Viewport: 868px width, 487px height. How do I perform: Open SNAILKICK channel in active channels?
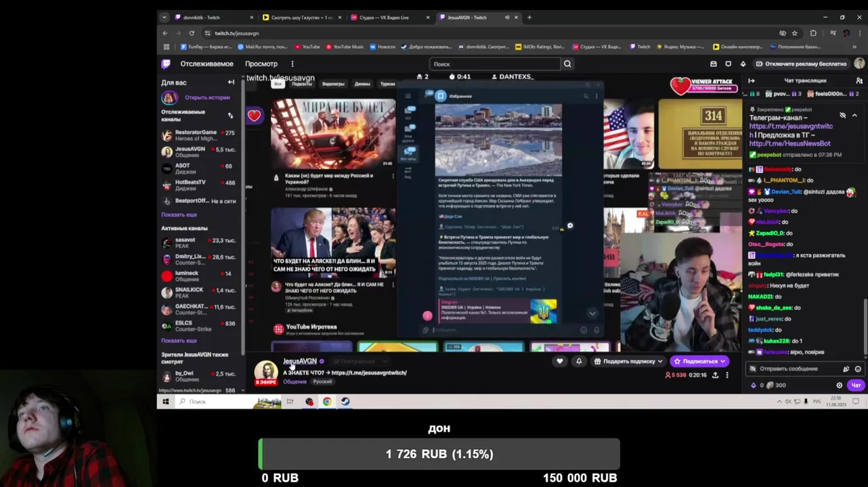(198, 292)
